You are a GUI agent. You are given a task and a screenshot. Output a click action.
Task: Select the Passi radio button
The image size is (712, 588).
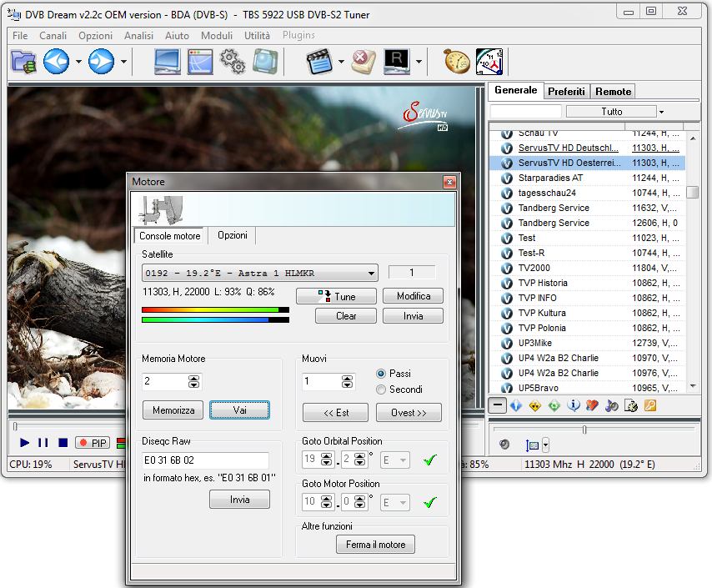tap(381, 374)
